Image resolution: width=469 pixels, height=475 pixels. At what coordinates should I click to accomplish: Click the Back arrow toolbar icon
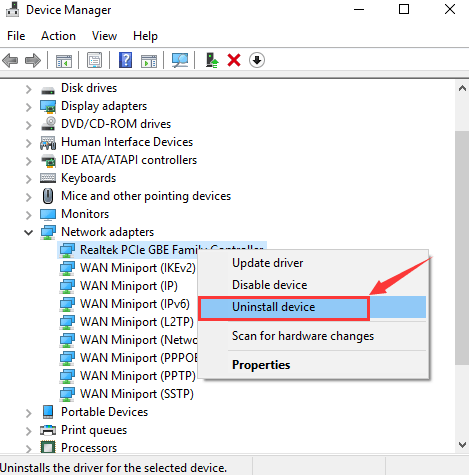[10, 61]
